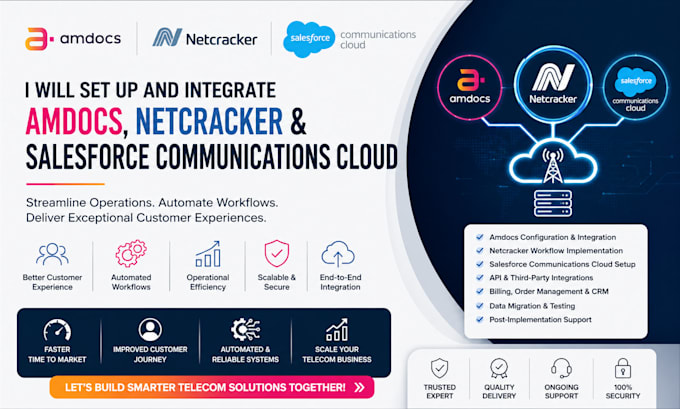Click the 'API & Third-Party Integrations' text
This screenshot has height=409, width=680.
point(541,278)
